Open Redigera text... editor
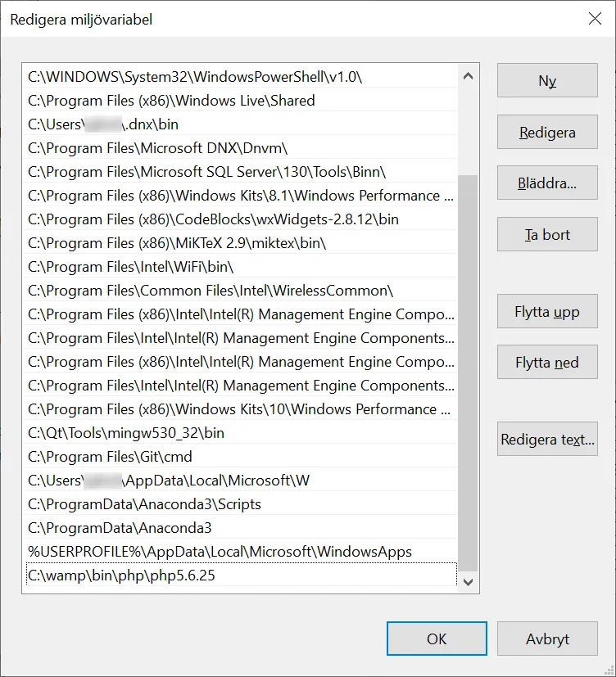616x677 pixels. pyautogui.click(x=547, y=439)
